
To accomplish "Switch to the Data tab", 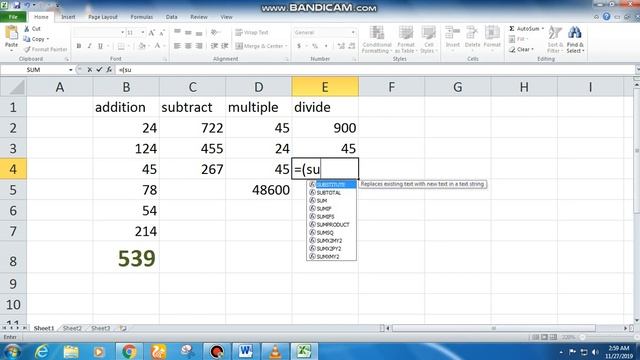I will coord(171,17).
